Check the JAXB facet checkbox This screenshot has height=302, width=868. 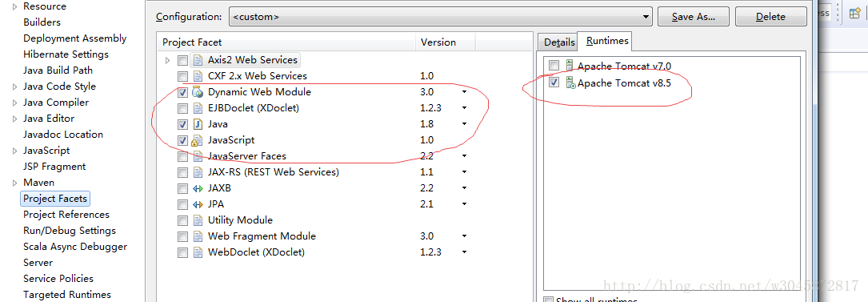point(182,188)
